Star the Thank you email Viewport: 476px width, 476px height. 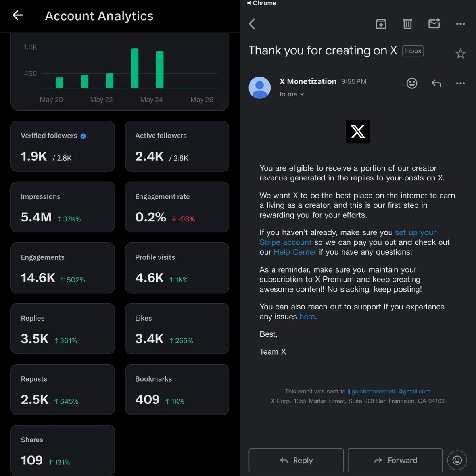pyautogui.click(x=460, y=53)
